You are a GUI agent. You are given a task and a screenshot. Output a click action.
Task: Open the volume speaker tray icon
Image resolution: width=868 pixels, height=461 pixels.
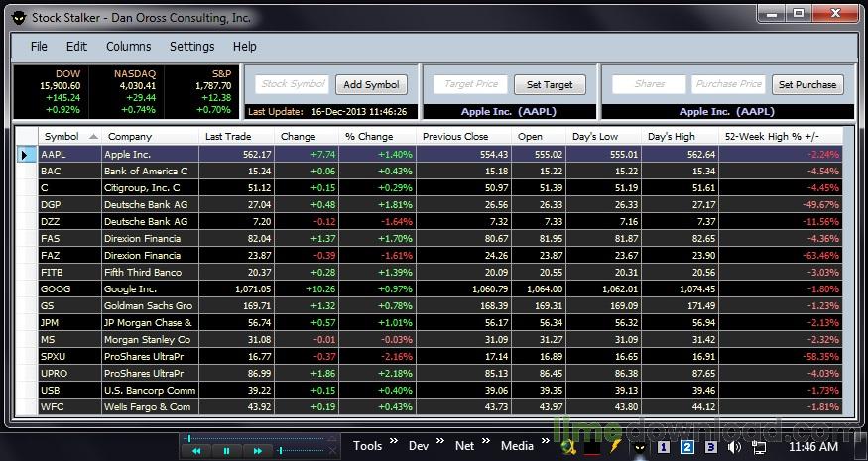coord(735,446)
